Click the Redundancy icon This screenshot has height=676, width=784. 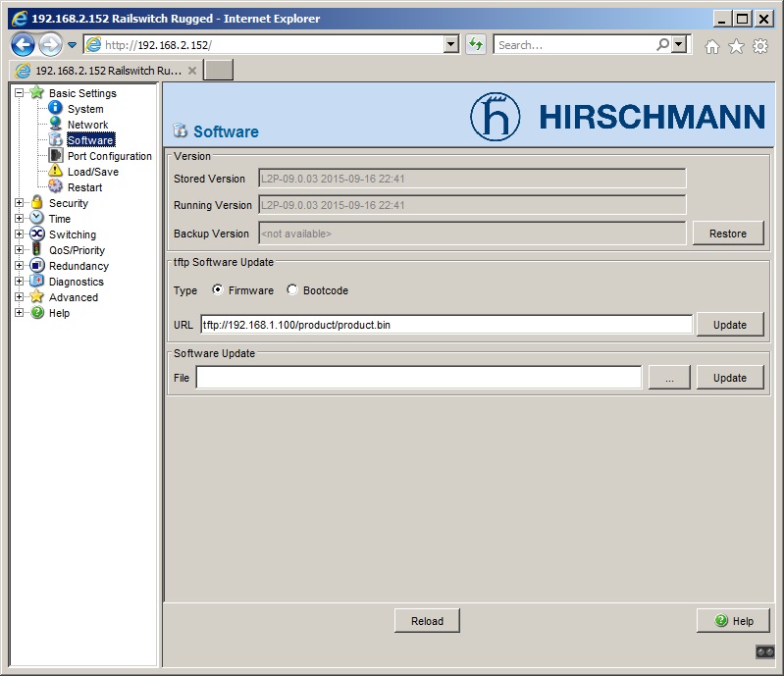pyautogui.click(x=37, y=265)
